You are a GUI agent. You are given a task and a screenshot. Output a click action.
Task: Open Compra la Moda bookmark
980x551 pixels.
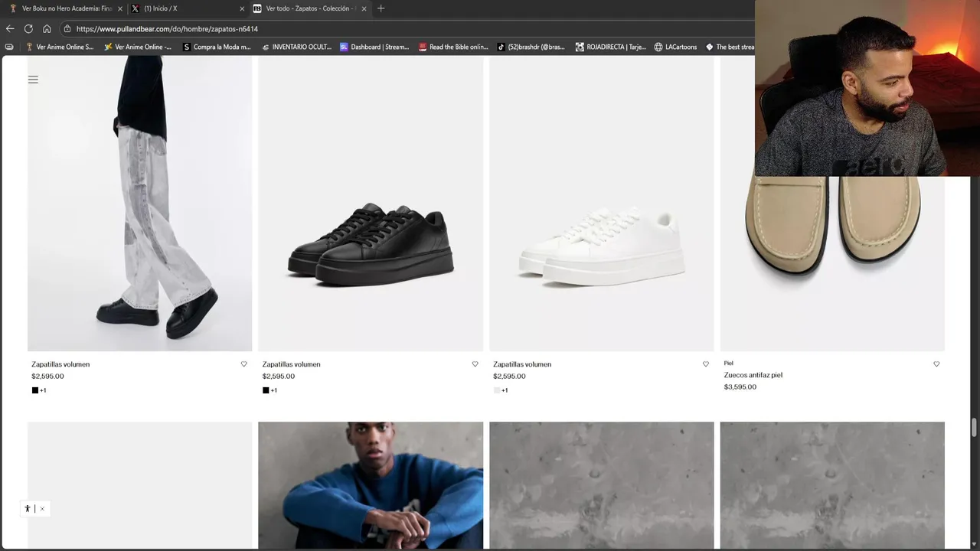217,47
